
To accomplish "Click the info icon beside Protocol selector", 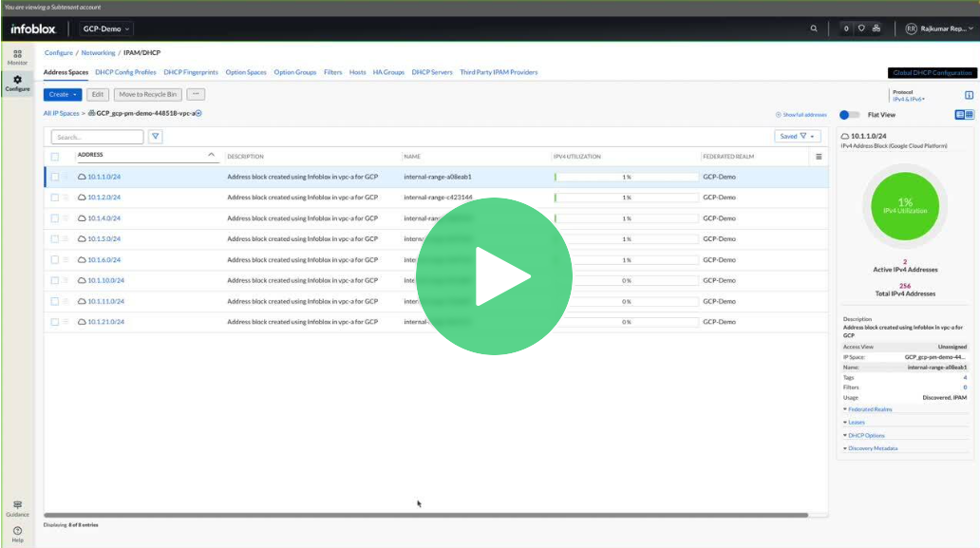I will (969, 95).
